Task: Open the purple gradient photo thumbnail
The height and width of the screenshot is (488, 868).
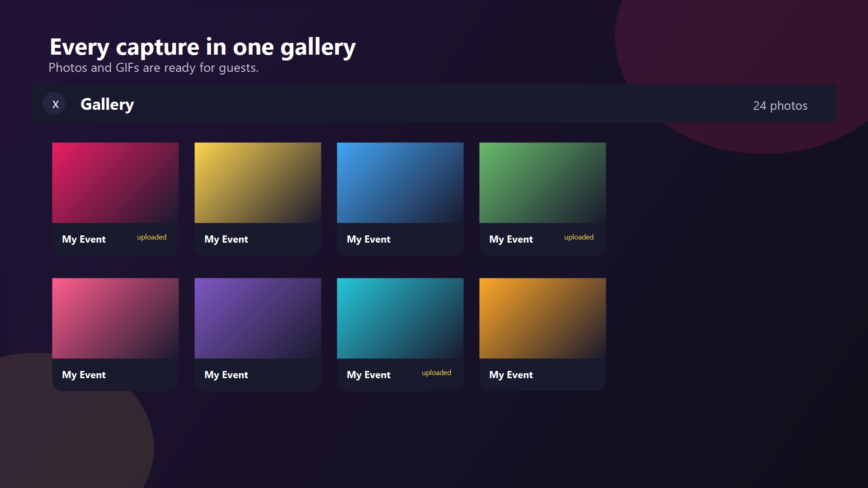Action: [x=258, y=318]
